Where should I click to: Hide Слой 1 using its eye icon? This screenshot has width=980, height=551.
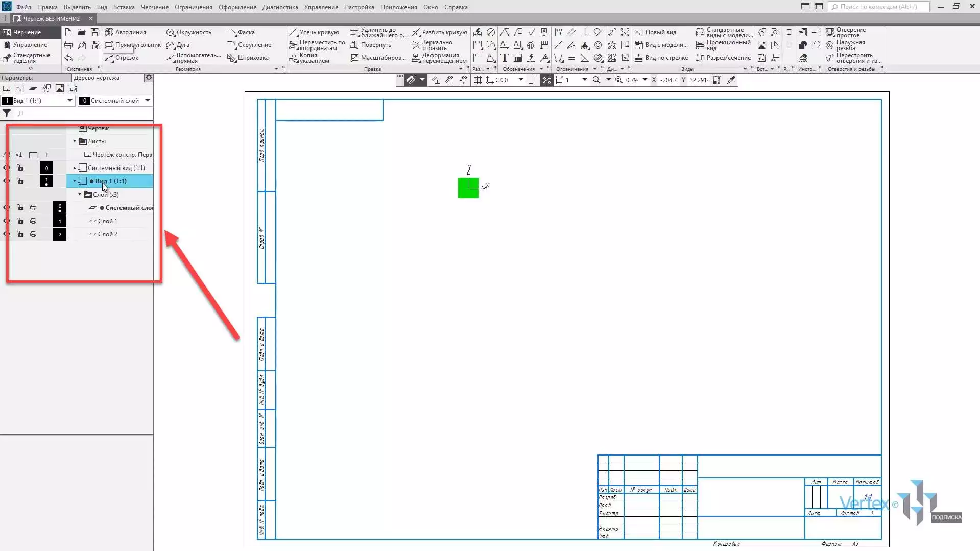coord(7,221)
